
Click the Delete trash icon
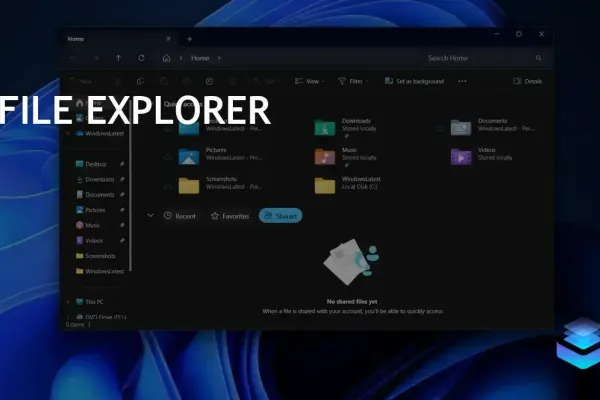click(232, 81)
